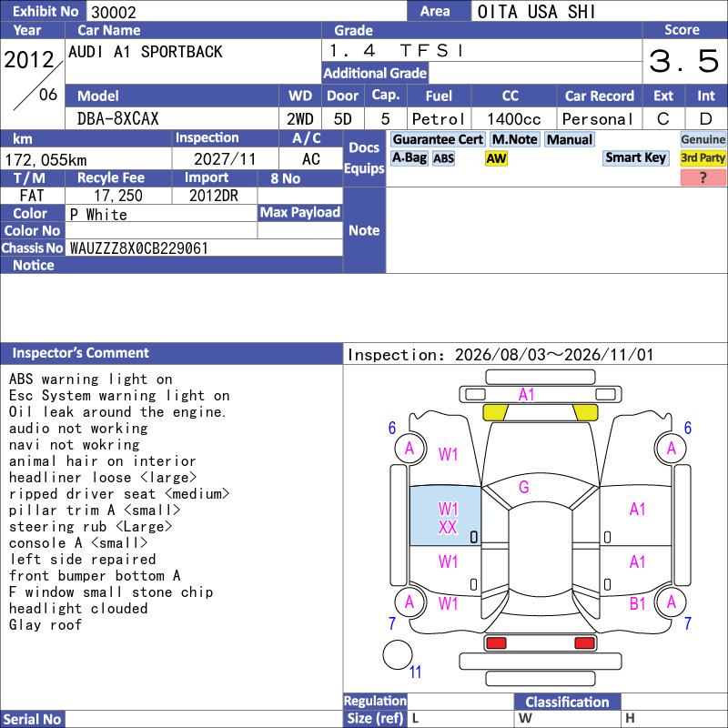Click the Guarantee Cert badge
The image size is (728, 728).
point(438,139)
